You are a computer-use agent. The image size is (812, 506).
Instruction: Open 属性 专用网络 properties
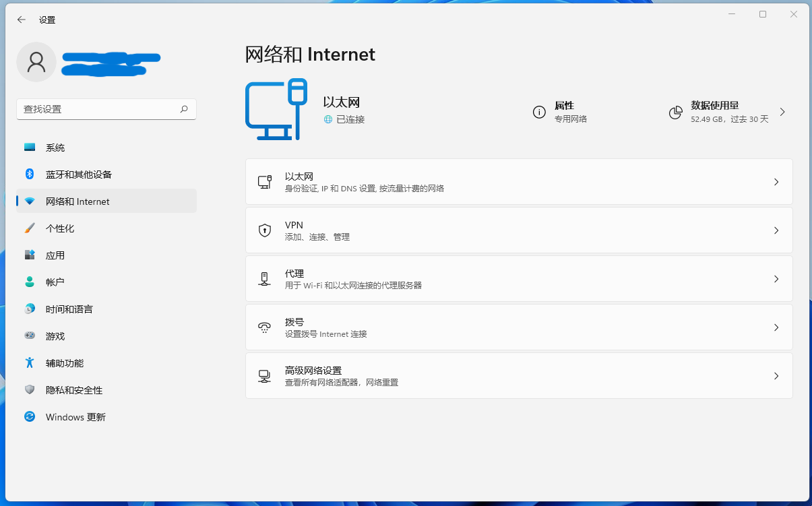tap(560, 113)
